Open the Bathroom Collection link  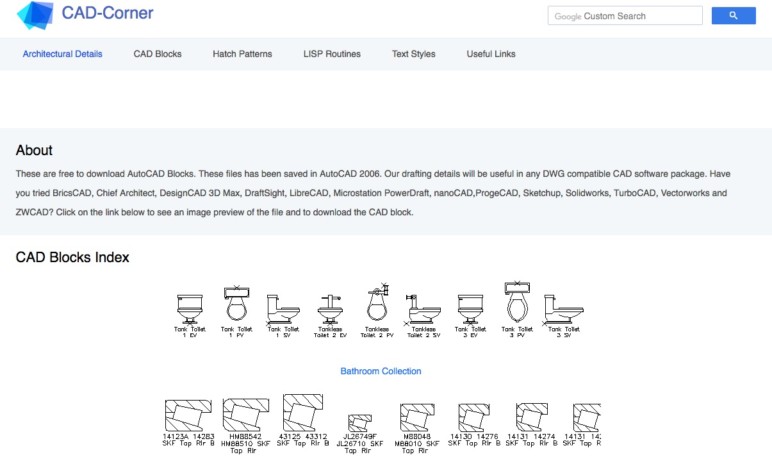pyautogui.click(x=381, y=371)
